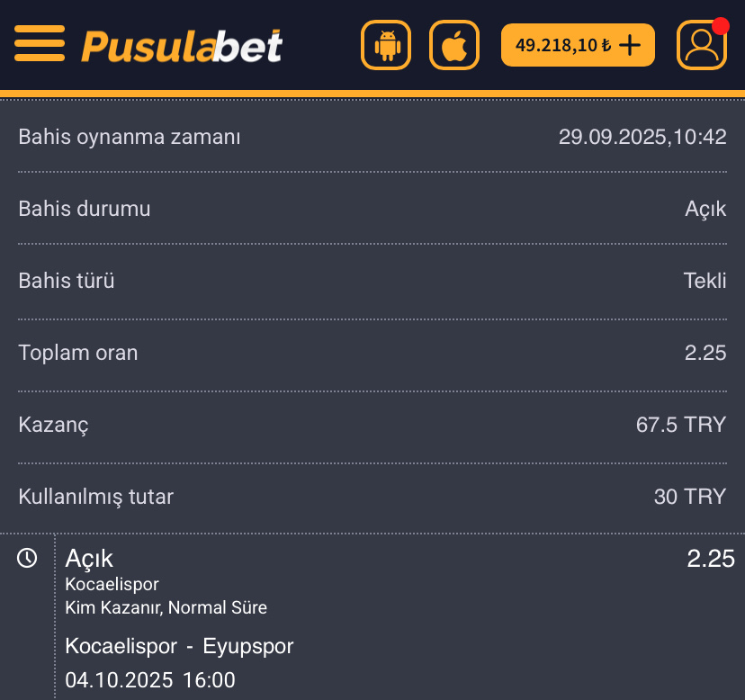Click the 49.218,10 ₺ balance button
This screenshot has height=700, width=745.
click(562, 45)
